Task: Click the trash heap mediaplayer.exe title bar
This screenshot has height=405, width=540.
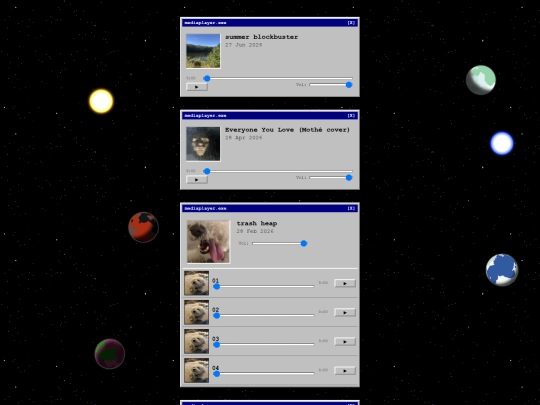Action: (270, 208)
